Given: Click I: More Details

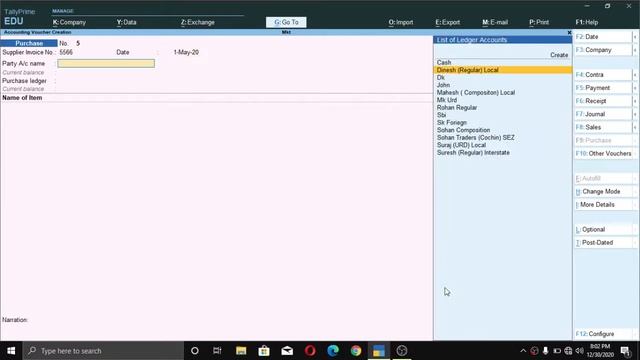Looking at the screenshot, I should (x=603, y=204).
